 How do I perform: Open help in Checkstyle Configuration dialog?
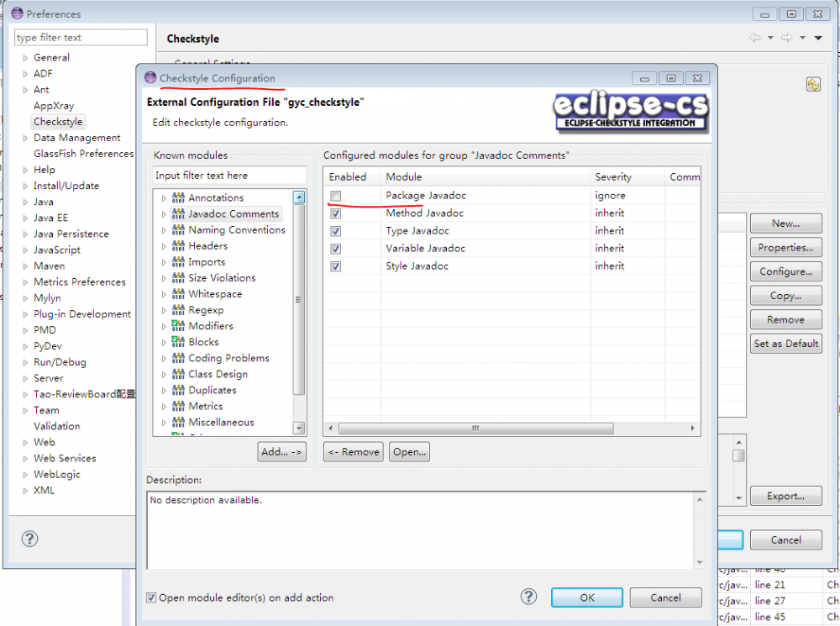pyautogui.click(x=528, y=597)
